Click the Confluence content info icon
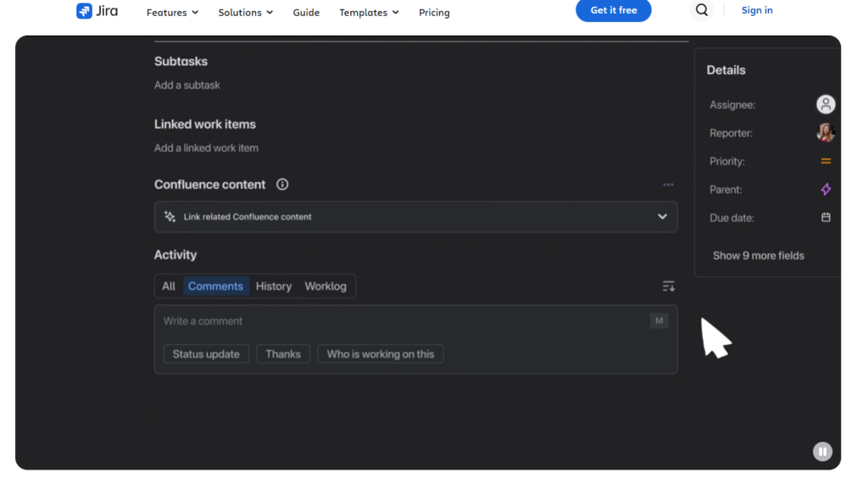This screenshot has height=484, width=868. click(282, 185)
